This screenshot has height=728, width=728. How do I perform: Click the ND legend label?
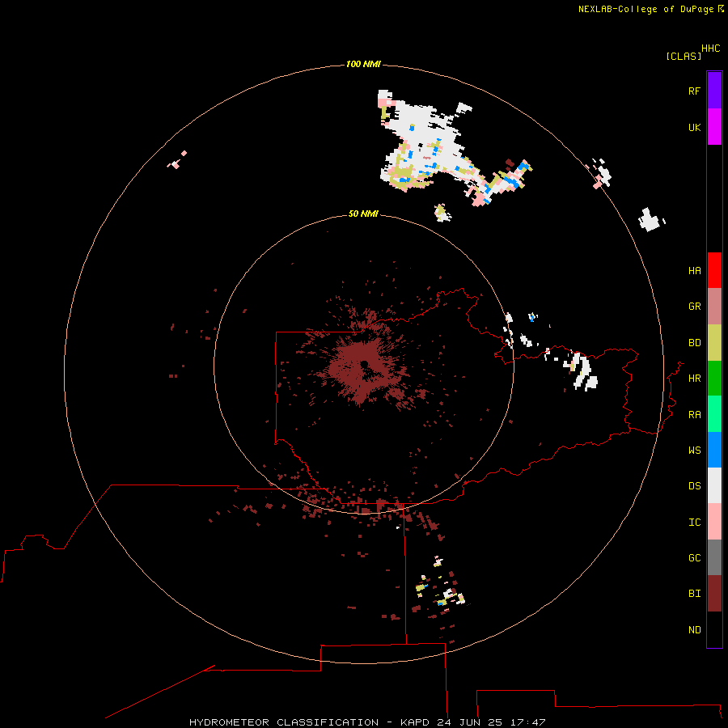[694, 630]
